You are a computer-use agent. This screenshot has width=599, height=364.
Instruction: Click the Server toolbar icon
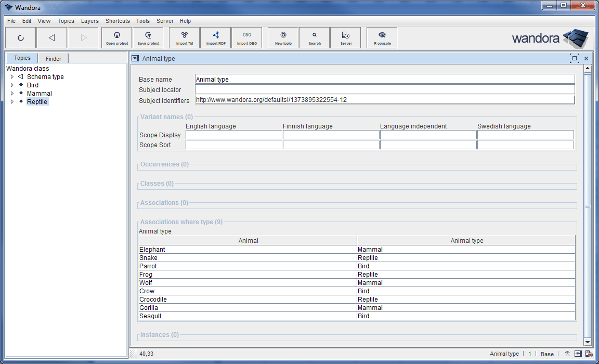pyautogui.click(x=346, y=37)
